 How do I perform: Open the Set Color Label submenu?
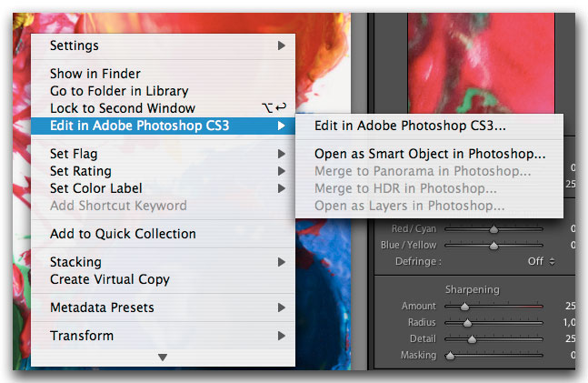[x=163, y=188]
